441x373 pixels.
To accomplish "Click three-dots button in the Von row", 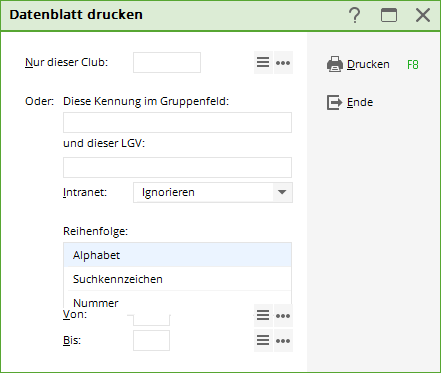I will pos(283,315).
